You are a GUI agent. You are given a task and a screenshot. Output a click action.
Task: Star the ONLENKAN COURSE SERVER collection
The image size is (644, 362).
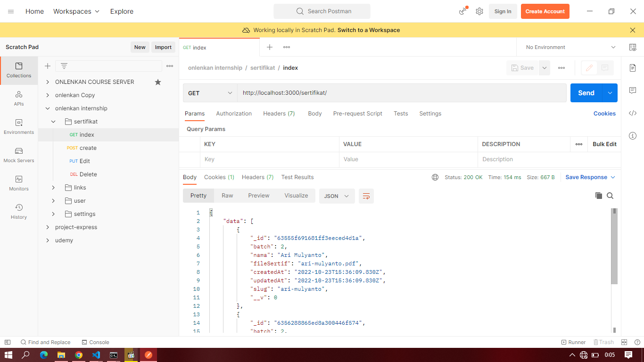pyautogui.click(x=158, y=82)
